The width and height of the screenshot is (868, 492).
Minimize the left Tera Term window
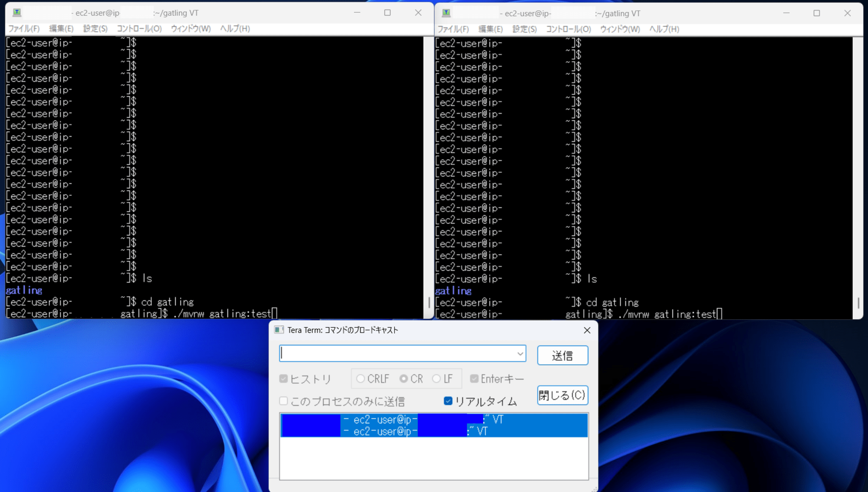(x=357, y=13)
